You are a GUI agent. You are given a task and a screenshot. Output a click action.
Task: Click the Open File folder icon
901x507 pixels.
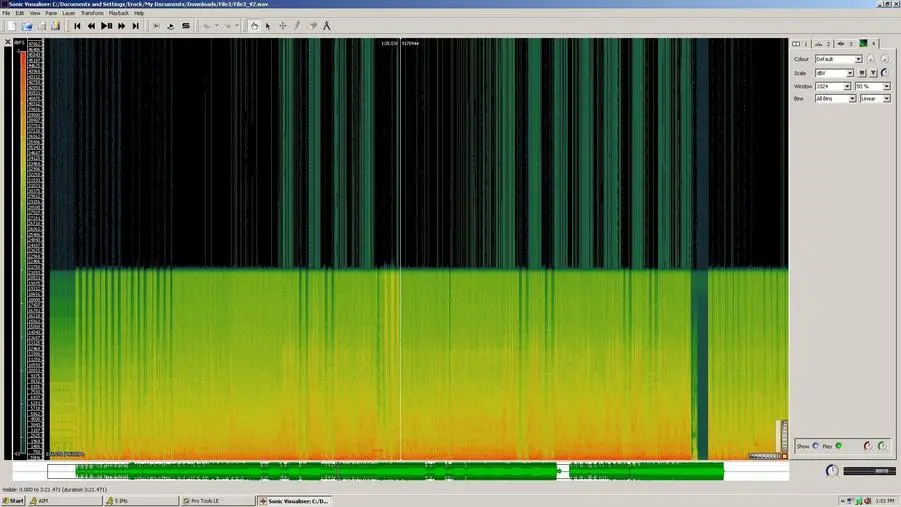tap(27, 26)
